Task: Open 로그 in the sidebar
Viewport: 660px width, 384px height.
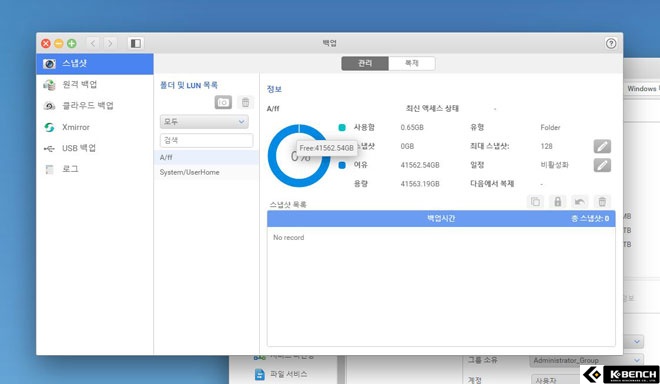Action: pos(95,169)
